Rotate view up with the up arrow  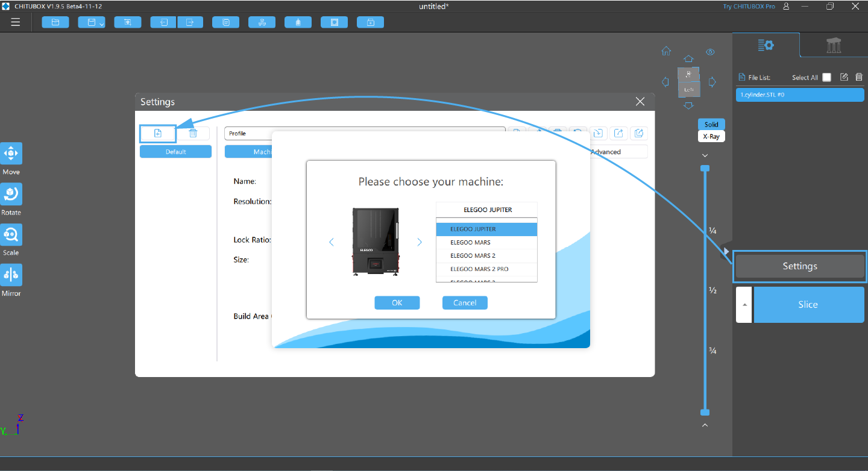pyautogui.click(x=688, y=59)
